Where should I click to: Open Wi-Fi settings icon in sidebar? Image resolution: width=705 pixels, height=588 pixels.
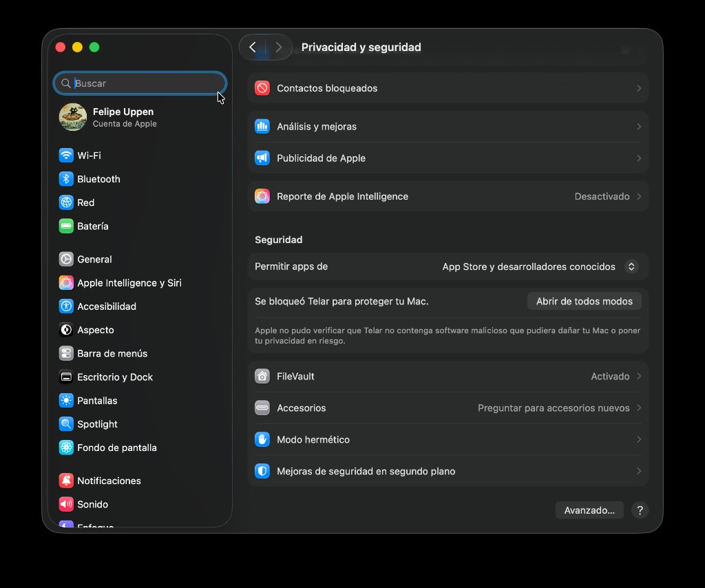pos(66,156)
